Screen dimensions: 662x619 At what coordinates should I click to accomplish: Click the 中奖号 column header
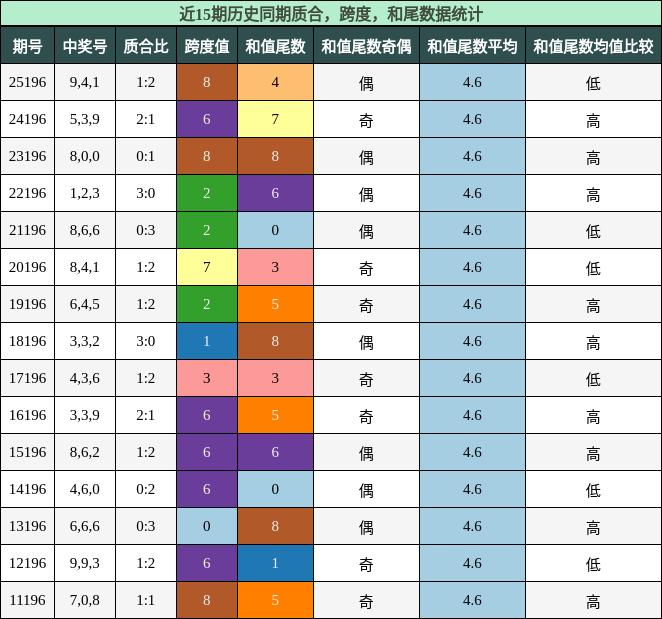pyautogui.click(x=85, y=45)
